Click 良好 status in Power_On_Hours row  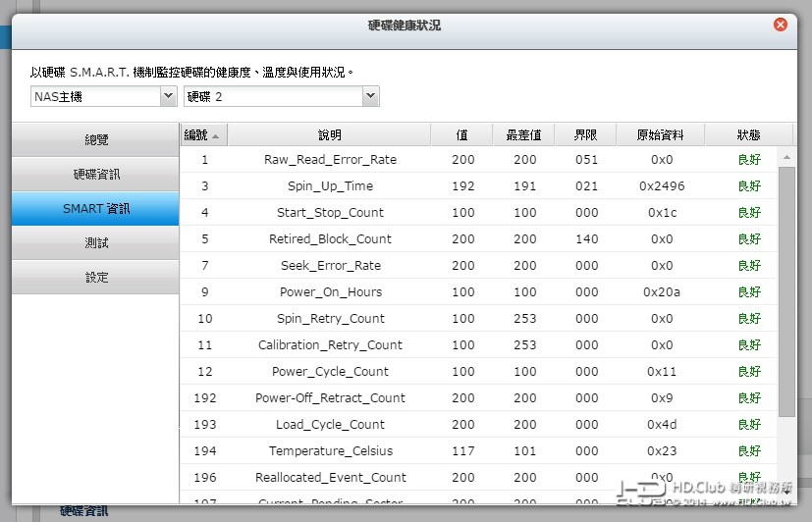coord(749,291)
